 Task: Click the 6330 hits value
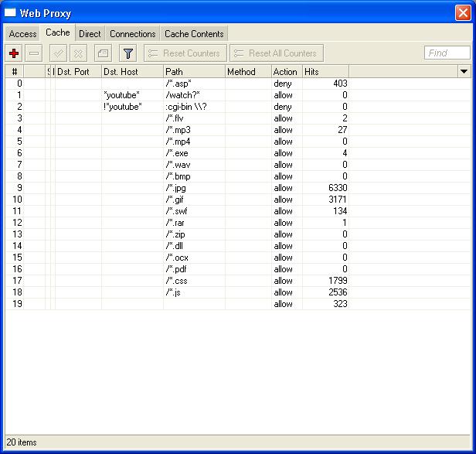338,188
